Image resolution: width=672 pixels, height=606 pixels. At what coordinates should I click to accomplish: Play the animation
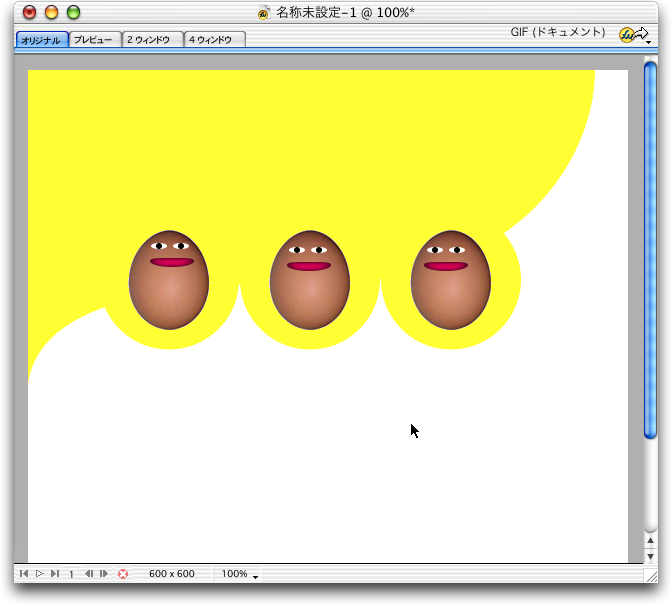pyautogui.click(x=40, y=573)
